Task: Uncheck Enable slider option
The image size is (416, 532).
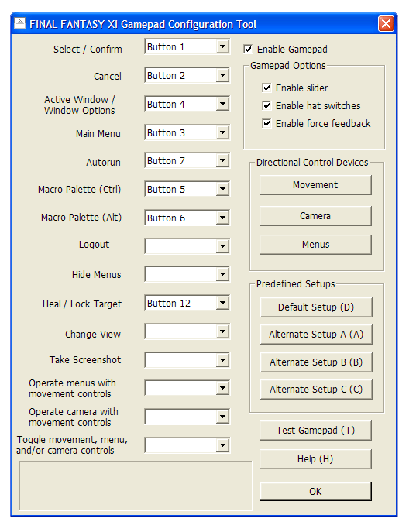Action: (x=266, y=88)
